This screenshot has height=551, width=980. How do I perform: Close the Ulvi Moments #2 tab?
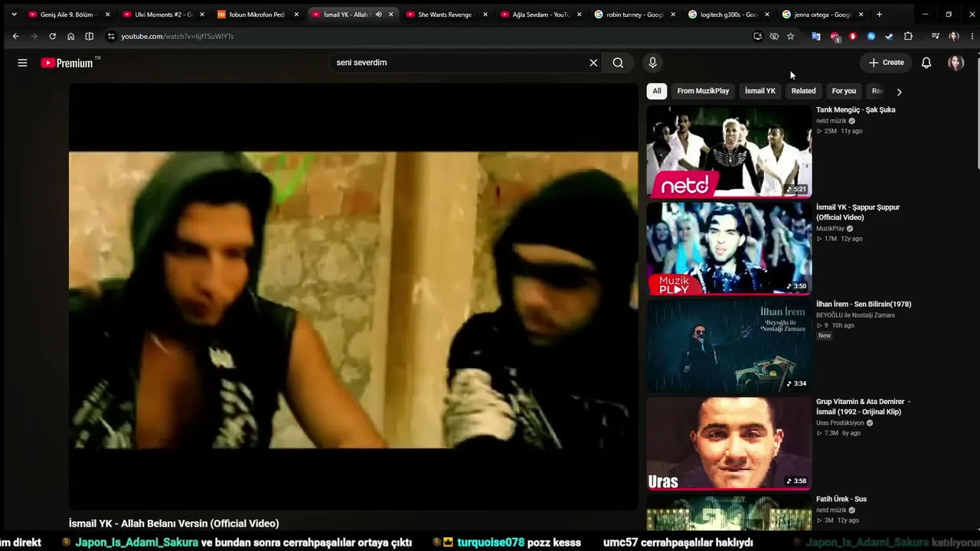202,15
